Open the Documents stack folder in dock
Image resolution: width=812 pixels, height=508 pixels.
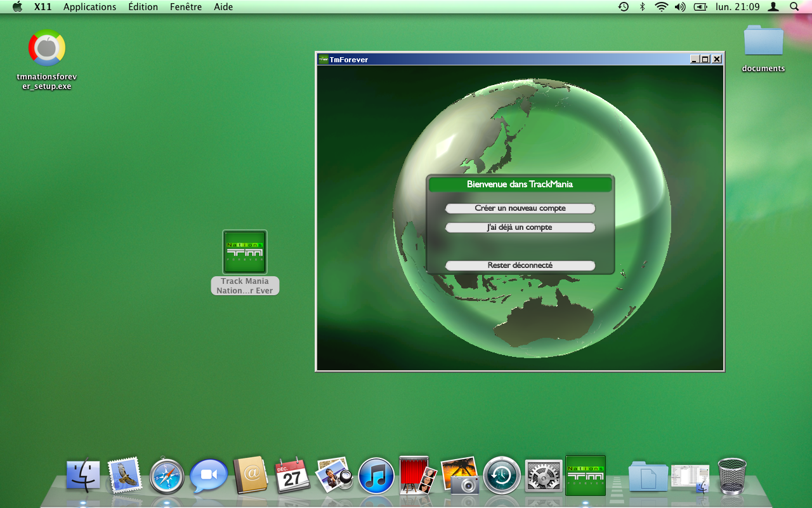[648, 476]
